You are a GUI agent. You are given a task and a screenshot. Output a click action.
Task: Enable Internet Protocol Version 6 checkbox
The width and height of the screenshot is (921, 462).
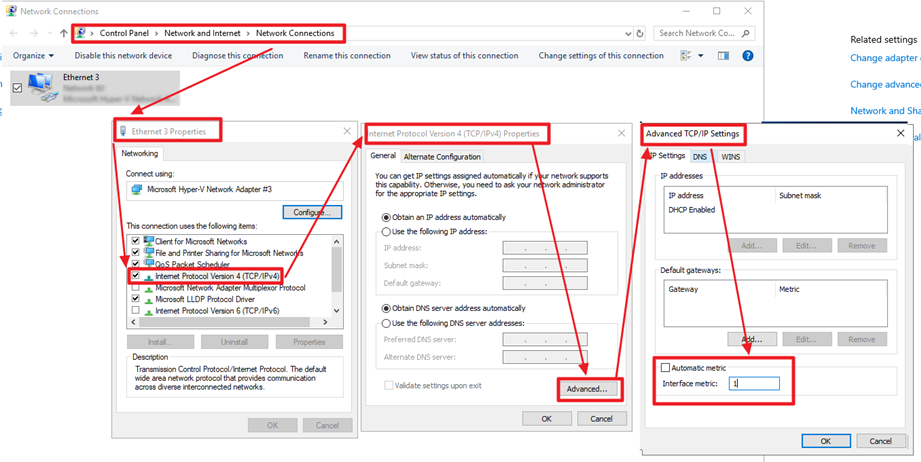(136, 310)
